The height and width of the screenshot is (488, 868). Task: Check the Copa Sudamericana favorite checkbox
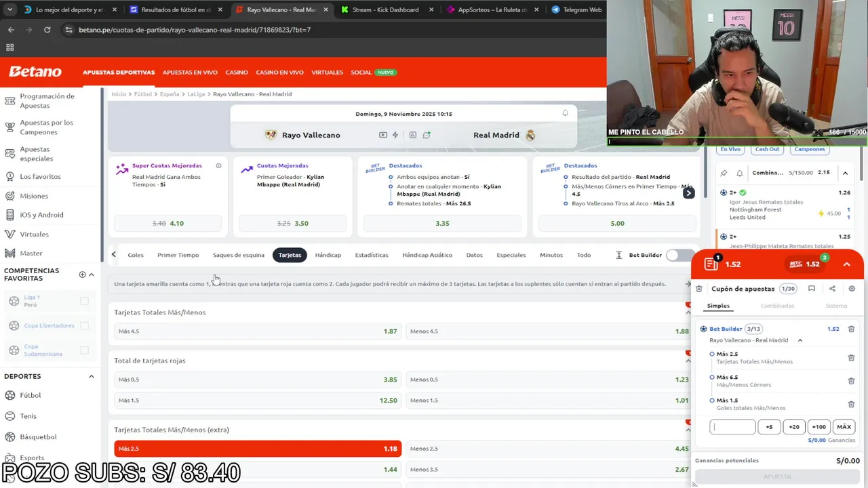pos(84,350)
